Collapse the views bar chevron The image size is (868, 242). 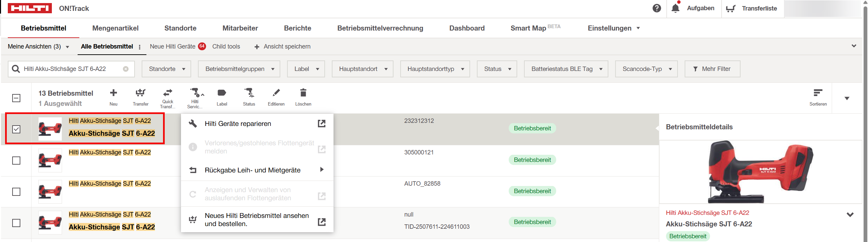click(854, 46)
